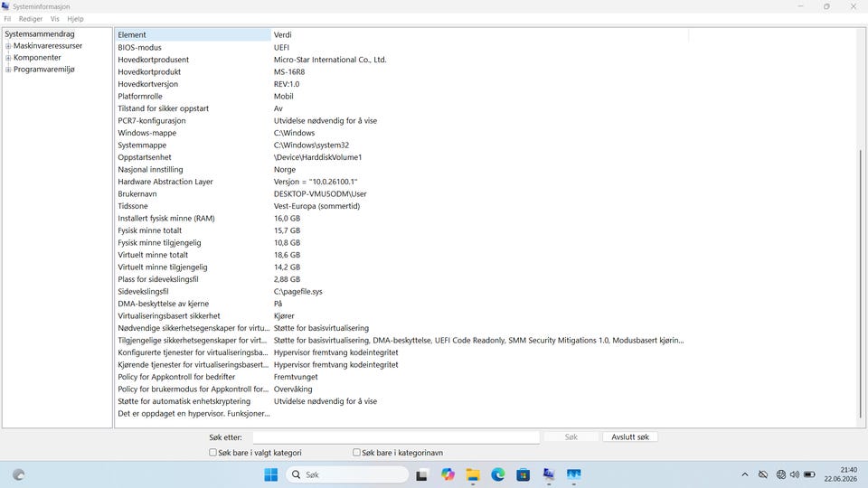Screen dimensions: 868x488
Task: Open the Rediger menu
Action: click(31, 19)
